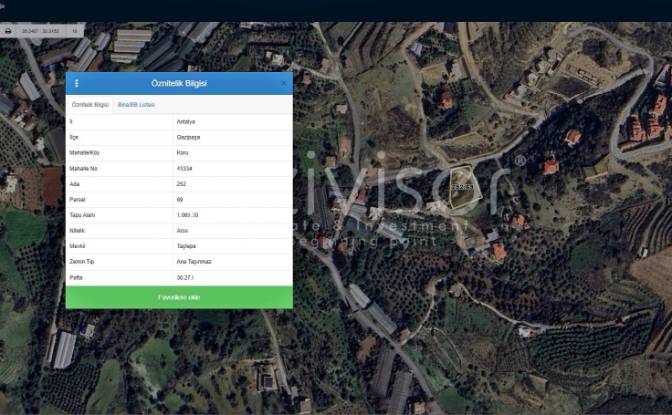Click the car icon in top-left toolbar
Image resolution: width=672 pixels, height=415 pixels.
point(8,31)
